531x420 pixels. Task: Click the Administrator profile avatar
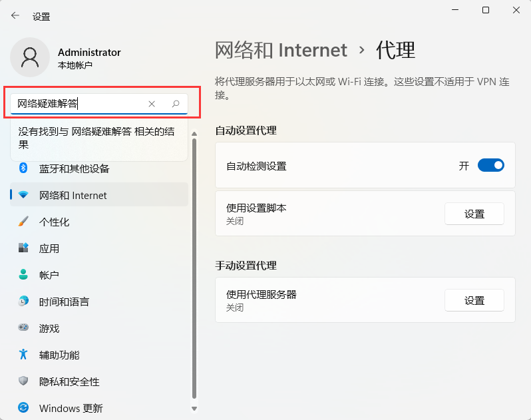point(30,57)
